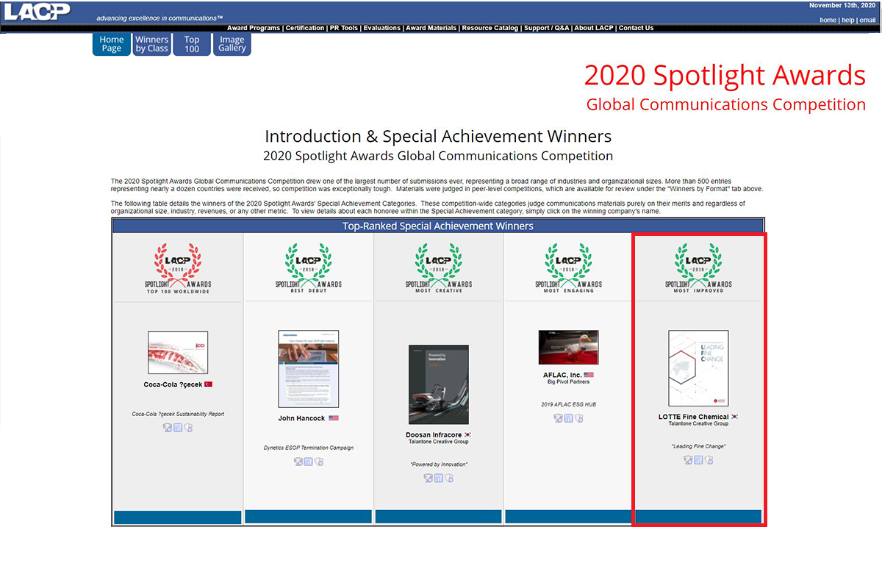Image resolution: width=882 pixels, height=588 pixels.
Task: Open LOTTE Fine Chemical winner details
Action: pos(694,417)
